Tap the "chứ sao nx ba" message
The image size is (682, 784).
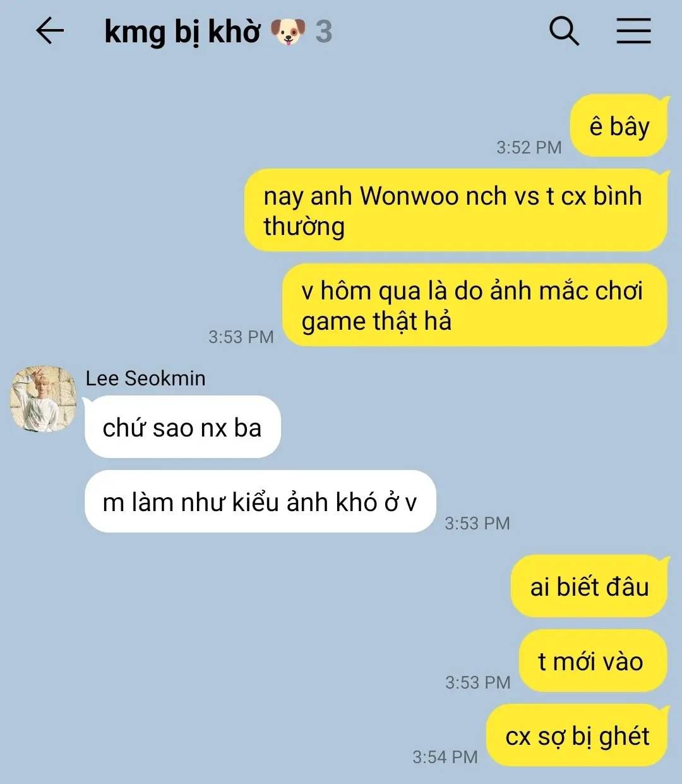[x=182, y=427]
